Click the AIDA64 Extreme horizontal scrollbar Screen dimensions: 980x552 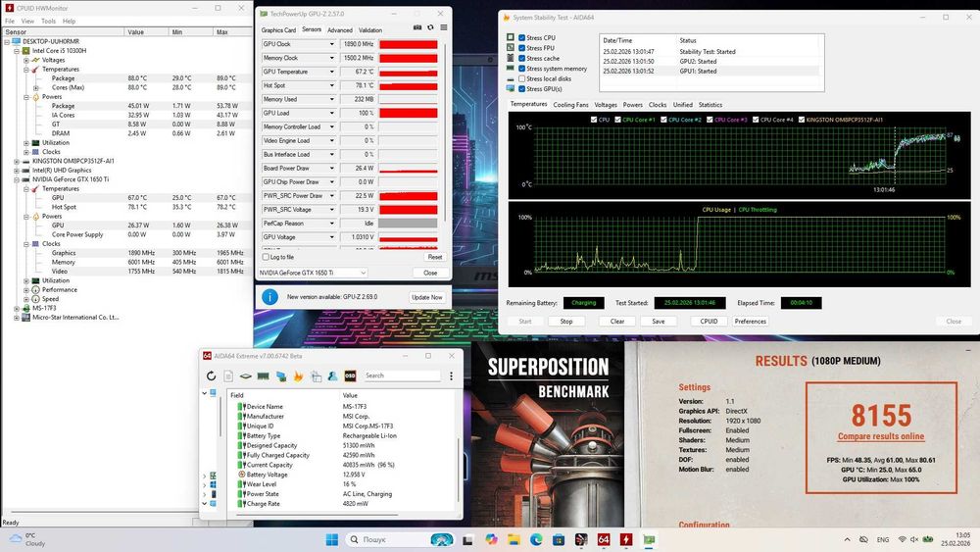click(316, 515)
